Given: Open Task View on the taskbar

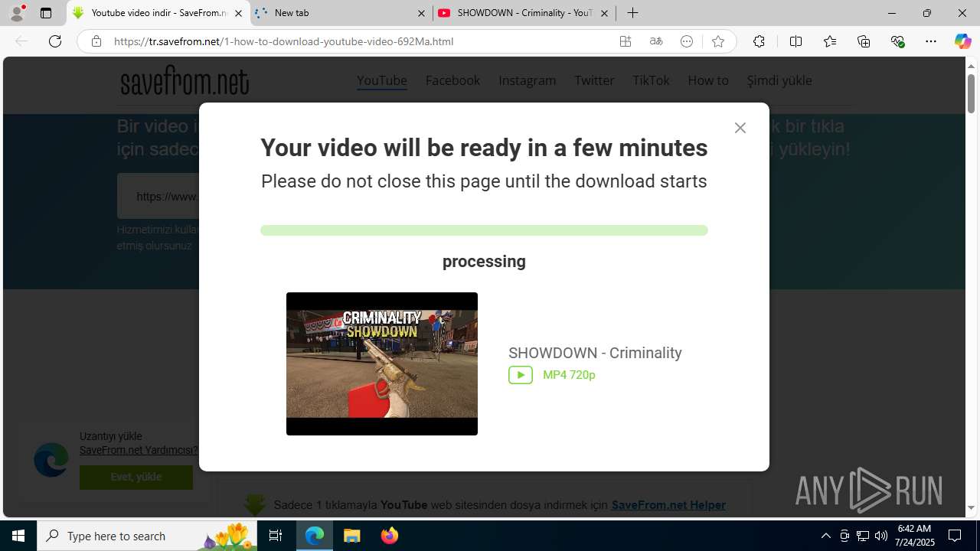Looking at the screenshot, I should (276, 536).
